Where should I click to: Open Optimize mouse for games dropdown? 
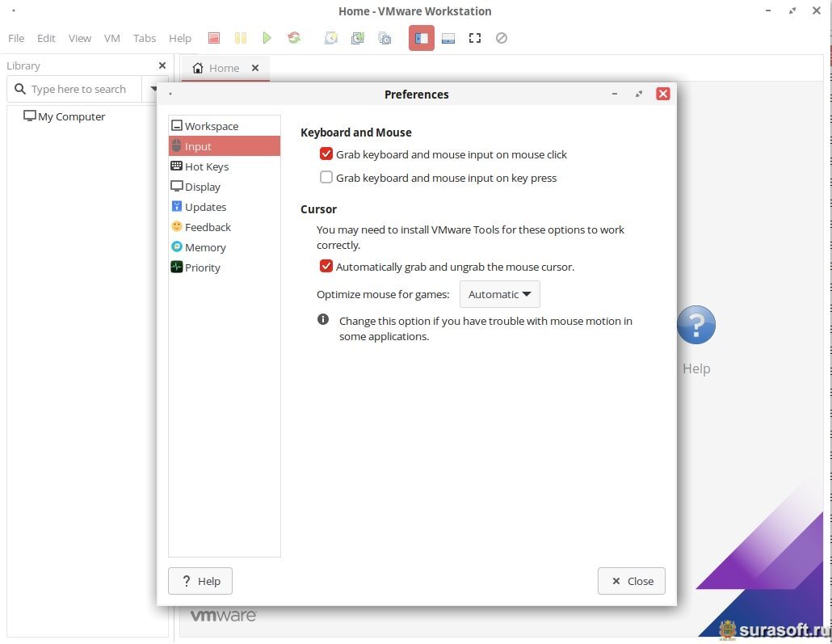[499, 294]
